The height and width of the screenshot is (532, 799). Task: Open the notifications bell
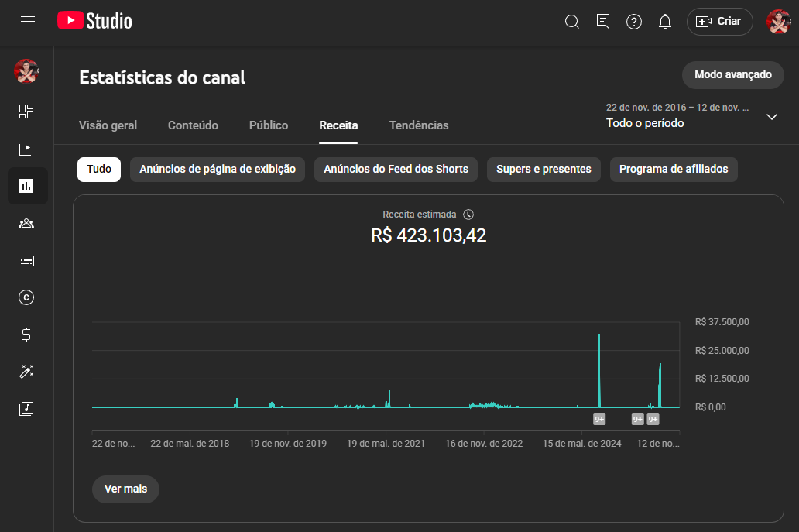[665, 22]
